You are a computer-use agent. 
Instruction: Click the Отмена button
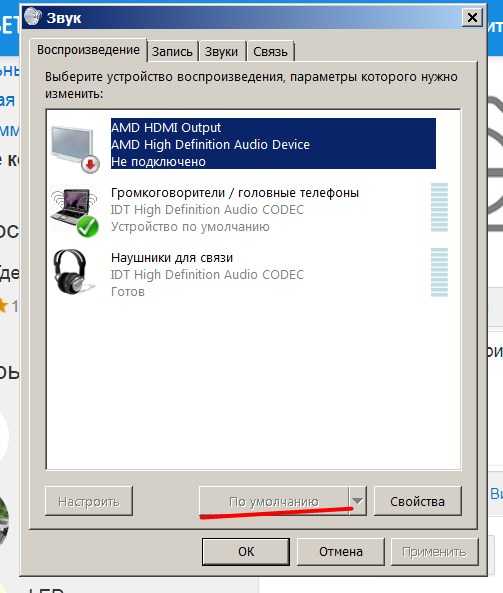(x=340, y=551)
